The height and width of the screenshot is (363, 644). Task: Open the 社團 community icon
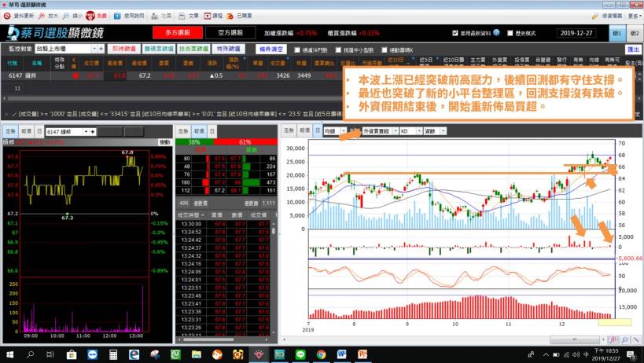[x=154, y=16]
